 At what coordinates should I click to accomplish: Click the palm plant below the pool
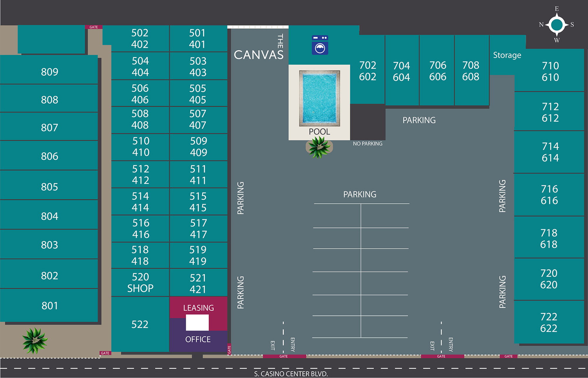pyautogui.click(x=319, y=147)
